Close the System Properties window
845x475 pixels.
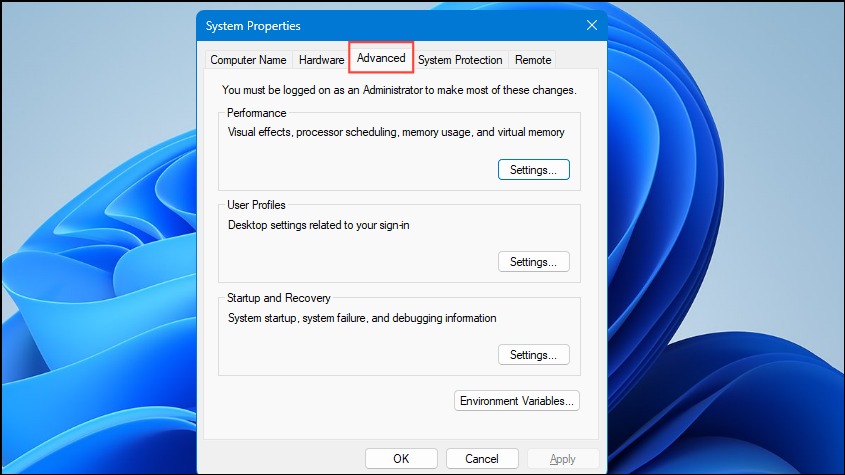tap(592, 25)
